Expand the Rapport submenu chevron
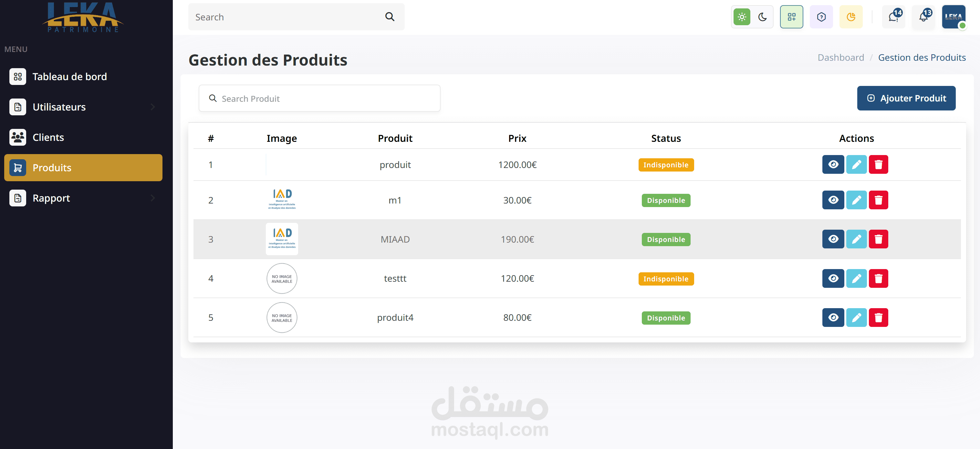 [x=152, y=198]
